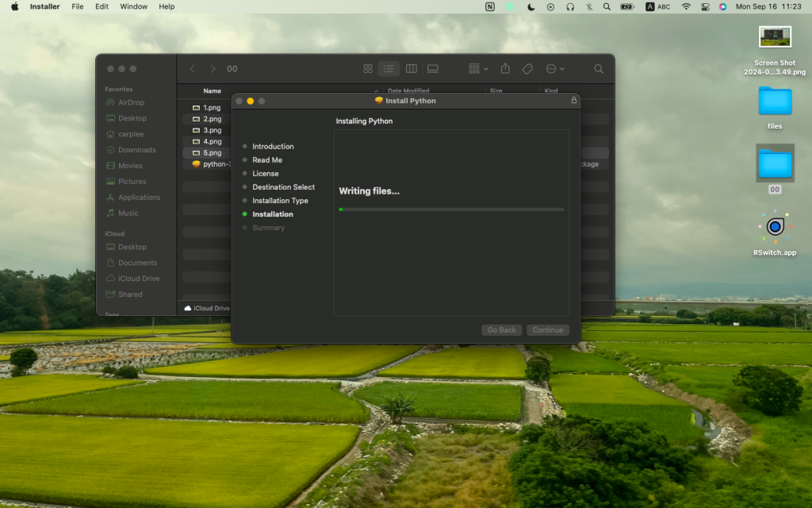Open the Help menu
The width and height of the screenshot is (812, 508).
(167, 6)
